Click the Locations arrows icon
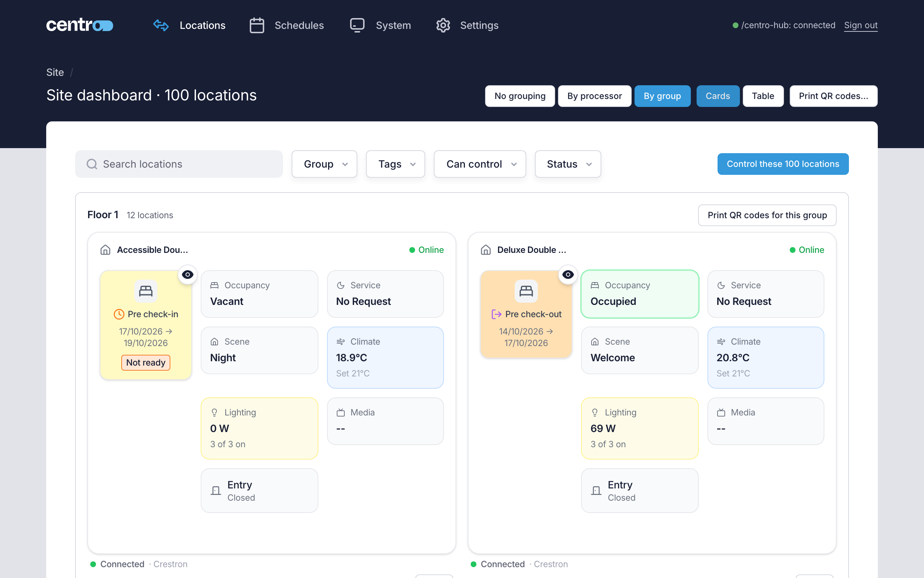Image resolution: width=924 pixels, height=578 pixels. [x=161, y=25]
